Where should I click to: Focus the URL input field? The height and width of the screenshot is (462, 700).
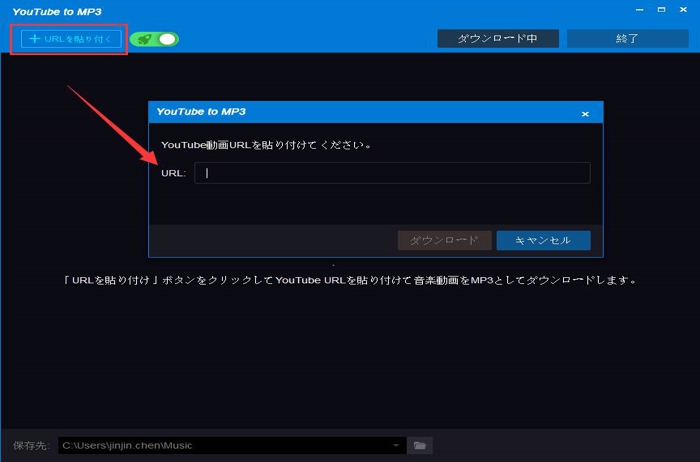[392, 173]
